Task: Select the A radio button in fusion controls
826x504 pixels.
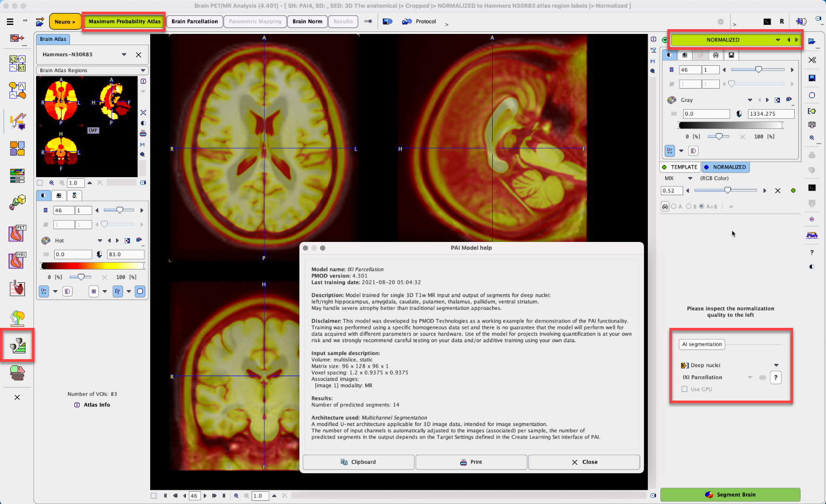Action: click(x=674, y=206)
